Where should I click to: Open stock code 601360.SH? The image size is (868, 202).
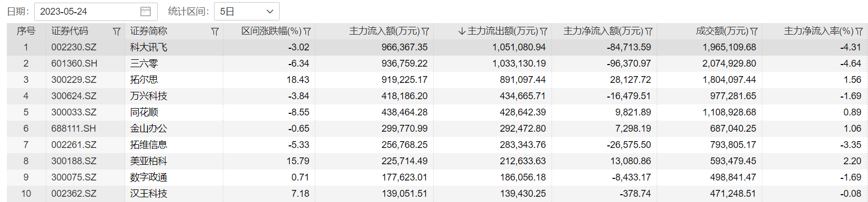tap(74, 63)
